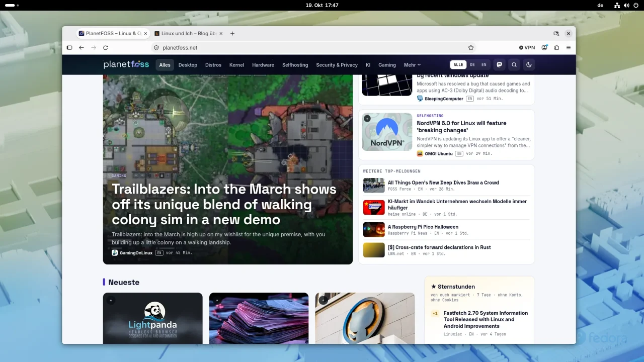Screen dimensions: 644x362
Task: Select the Alles category
Action: (x=165, y=65)
